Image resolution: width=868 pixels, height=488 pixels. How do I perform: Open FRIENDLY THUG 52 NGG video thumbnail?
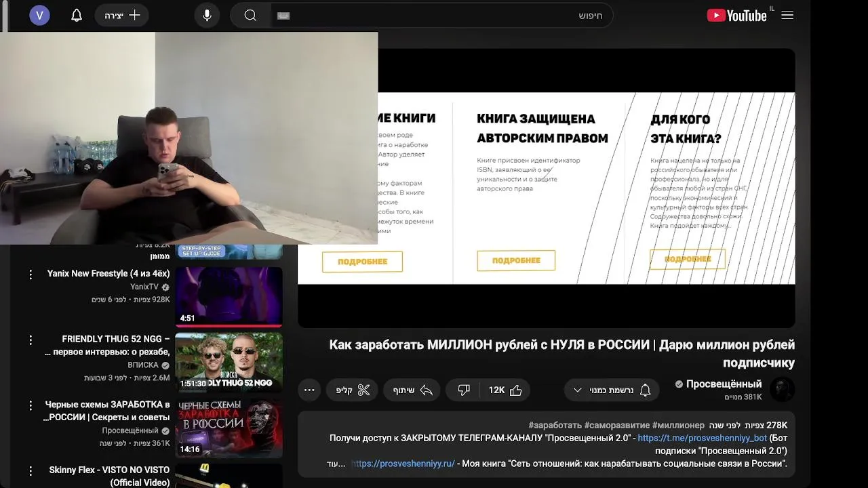tap(229, 362)
